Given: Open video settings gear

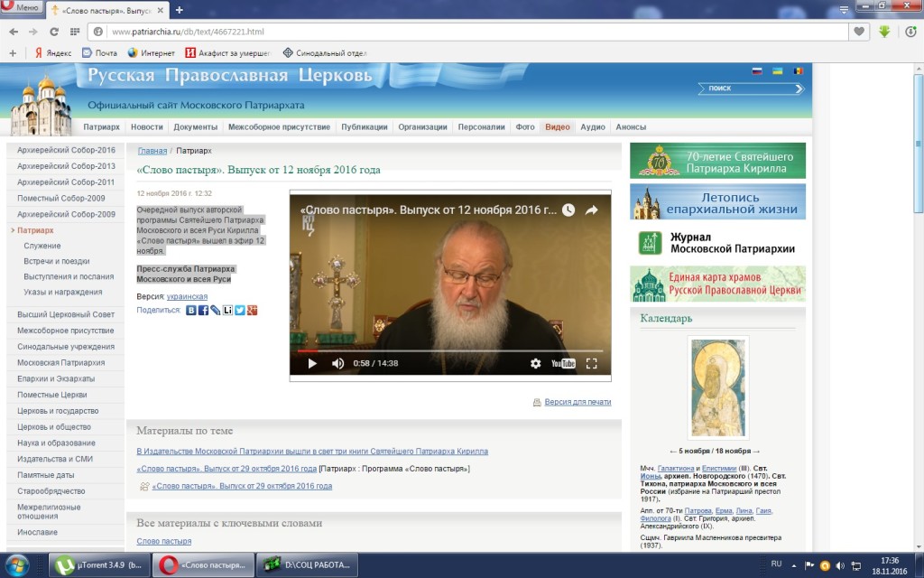Looking at the screenshot, I should tap(535, 363).
